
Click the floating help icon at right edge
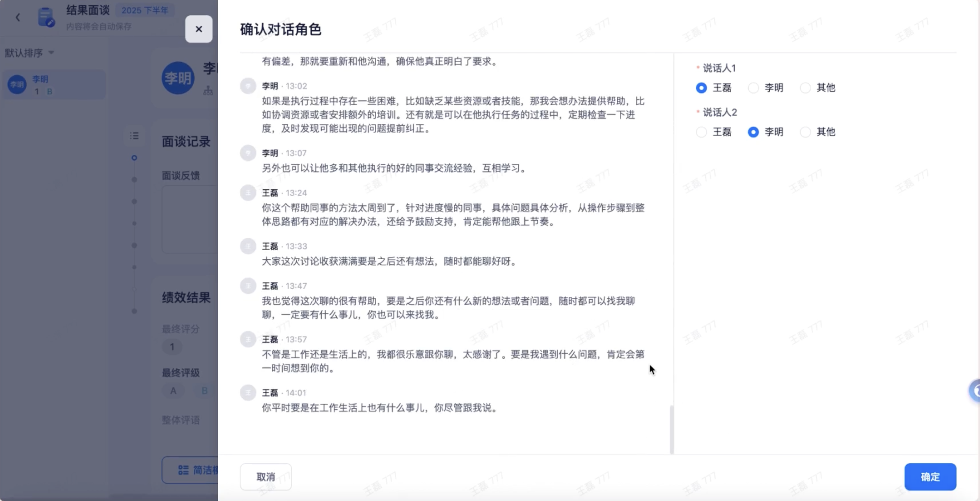tap(975, 391)
